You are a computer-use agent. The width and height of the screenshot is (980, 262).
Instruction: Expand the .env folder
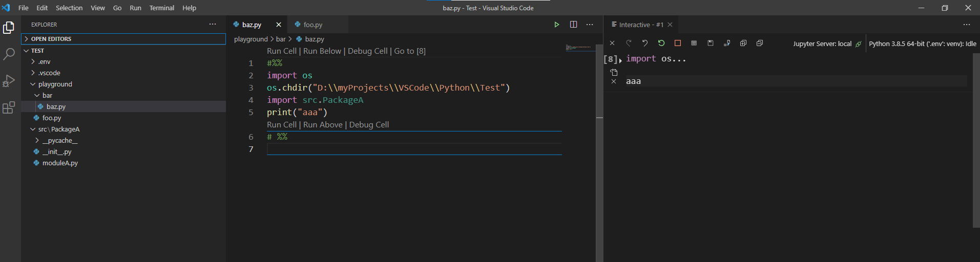[x=123, y=61]
